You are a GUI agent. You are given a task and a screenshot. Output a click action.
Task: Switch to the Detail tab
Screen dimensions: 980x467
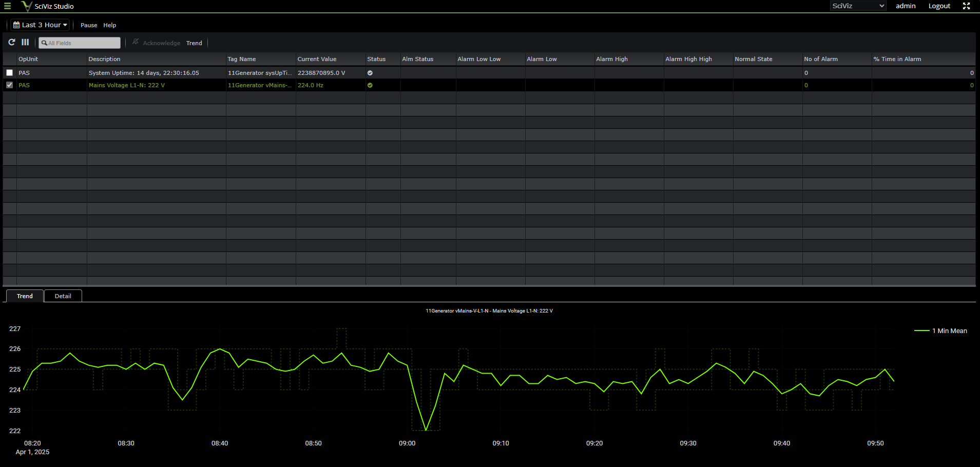pyautogui.click(x=63, y=296)
